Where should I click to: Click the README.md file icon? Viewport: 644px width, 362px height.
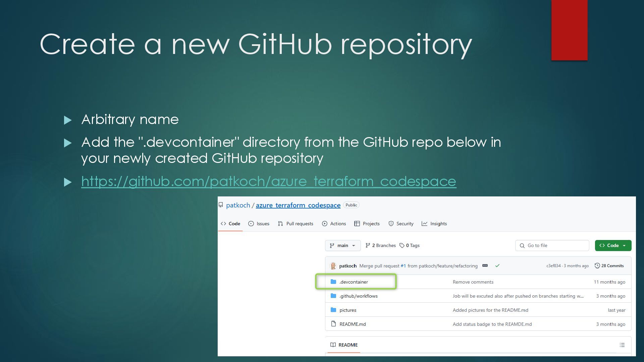(333, 324)
